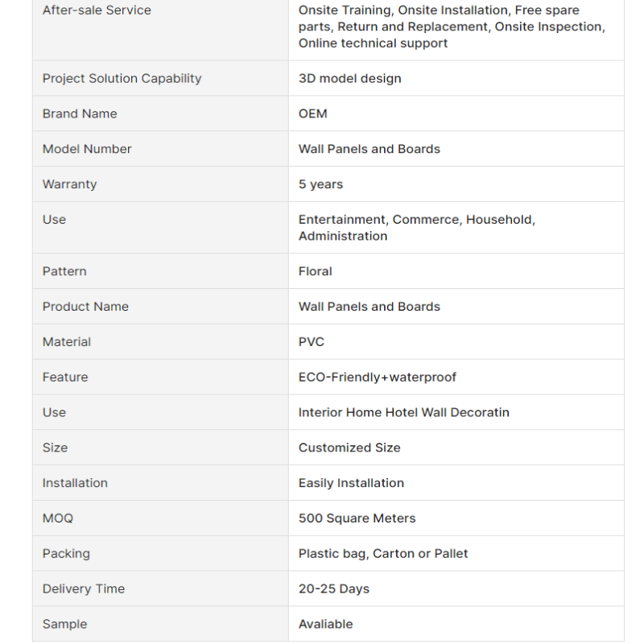Click the Project Solution Capability label
The width and height of the screenshot is (644, 644).
(x=122, y=78)
